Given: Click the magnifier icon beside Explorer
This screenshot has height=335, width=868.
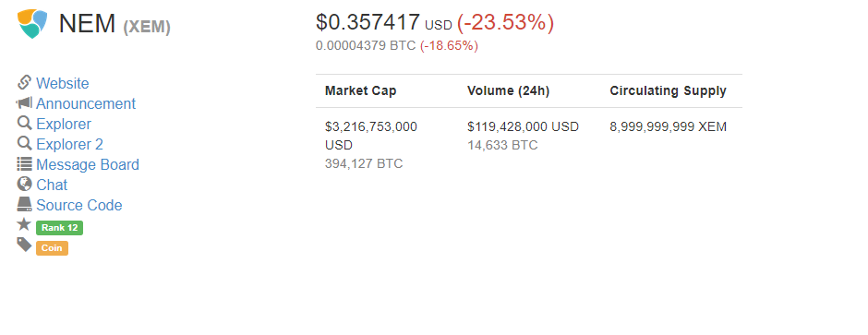Looking at the screenshot, I should tap(24, 123).
